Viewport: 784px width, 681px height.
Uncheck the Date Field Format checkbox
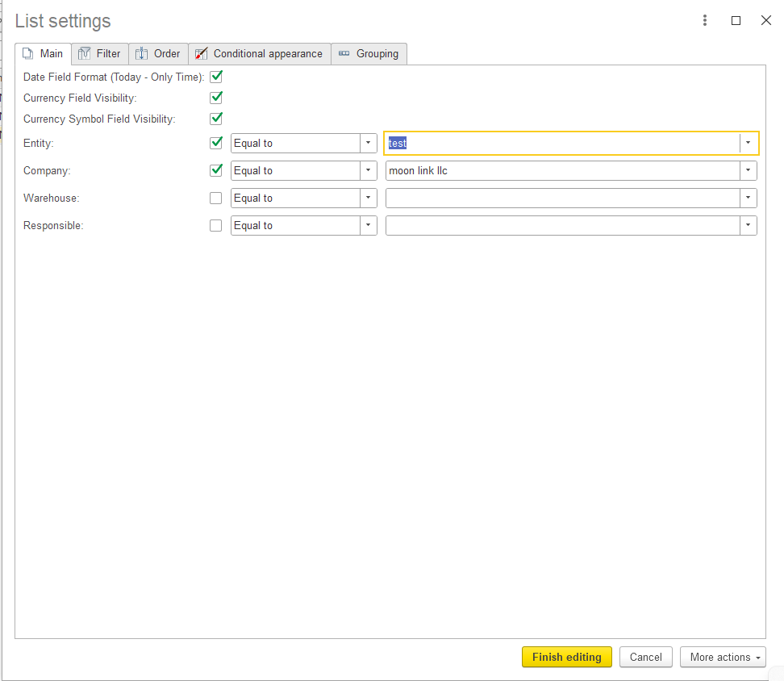pyautogui.click(x=216, y=77)
